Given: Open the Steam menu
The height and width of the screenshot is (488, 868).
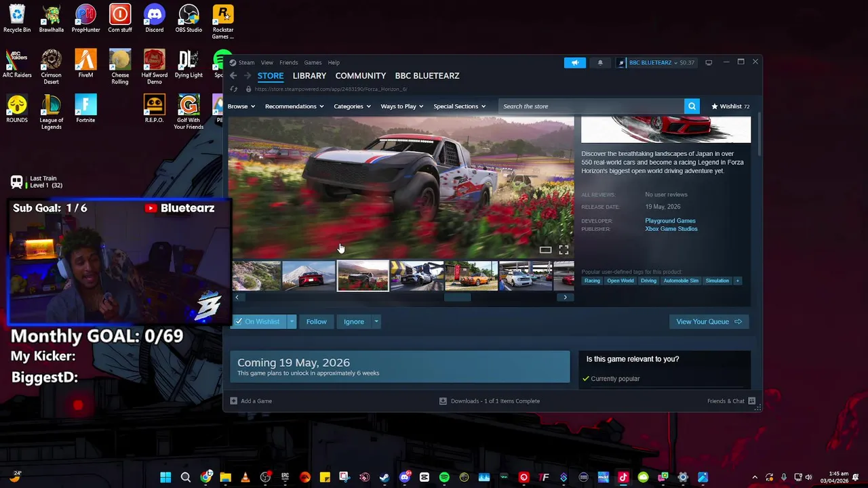Looking at the screenshot, I should [246, 62].
